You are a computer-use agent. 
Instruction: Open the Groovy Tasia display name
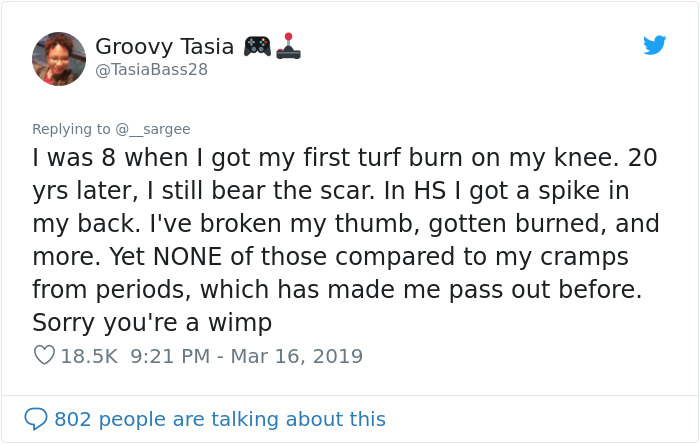[165, 46]
